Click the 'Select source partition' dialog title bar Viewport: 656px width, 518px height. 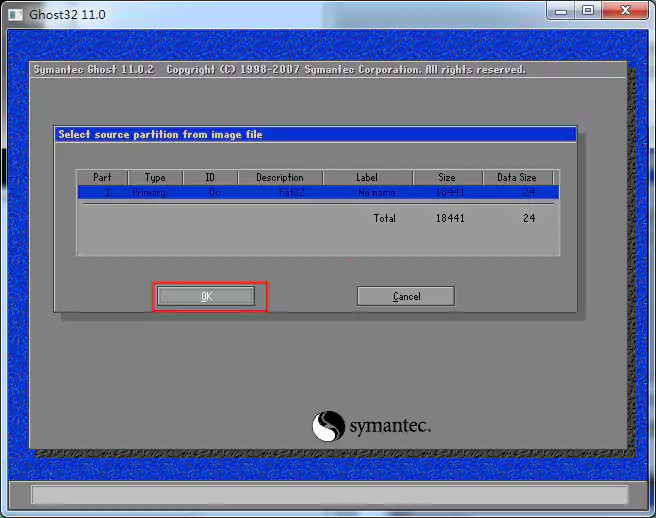click(315, 134)
